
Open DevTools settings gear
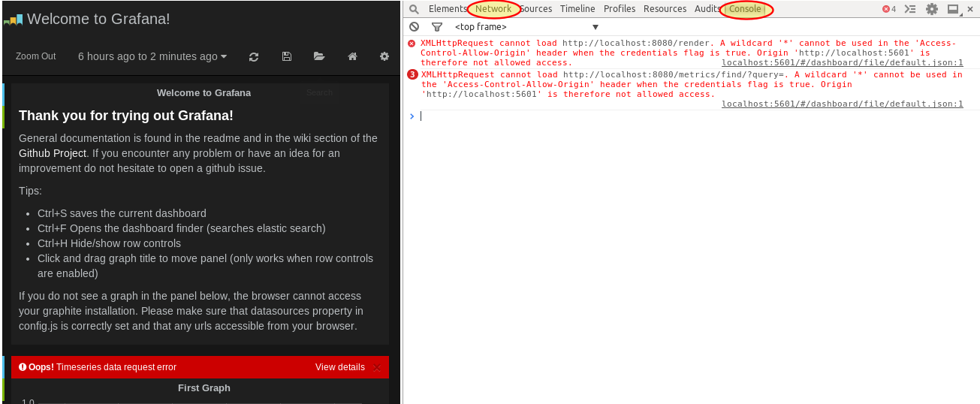point(932,9)
